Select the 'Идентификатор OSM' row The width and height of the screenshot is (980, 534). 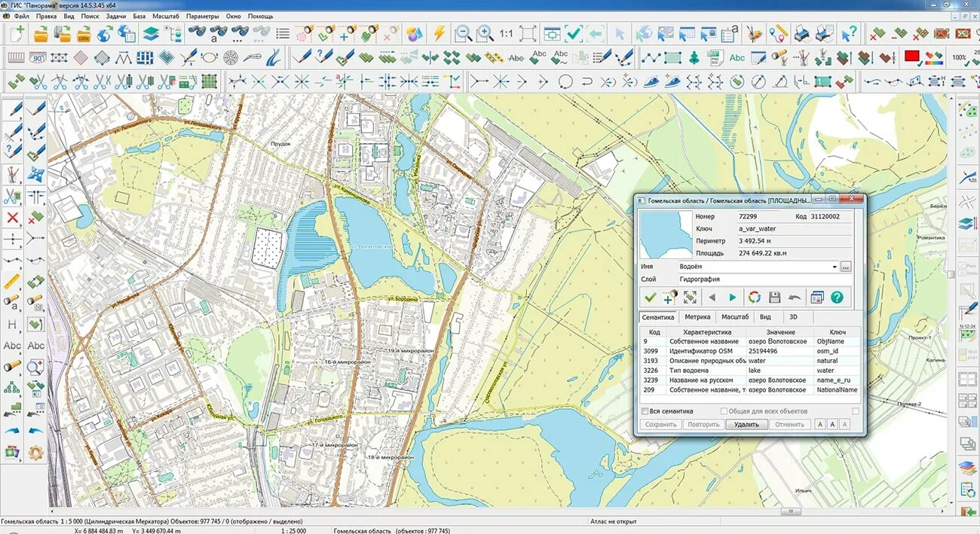(x=749, y=351)
